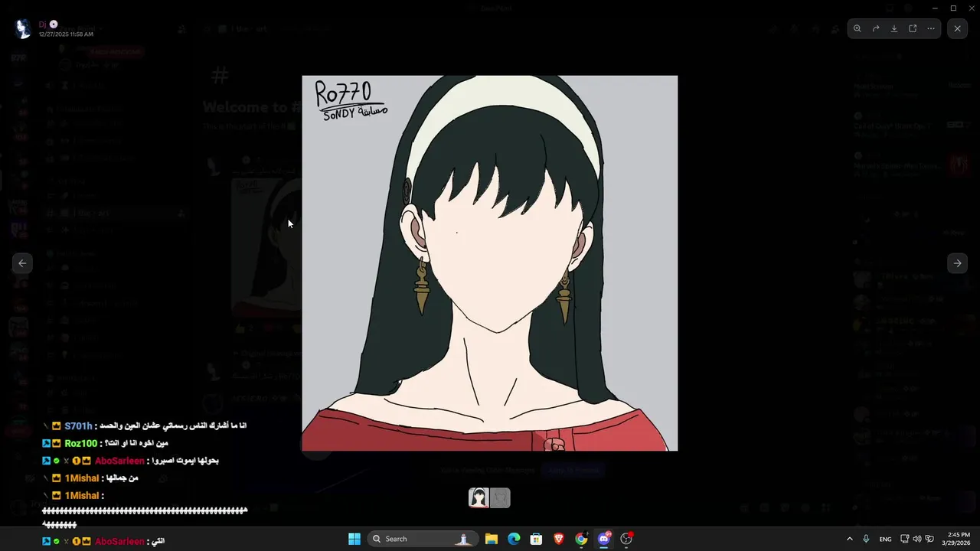980x551 pixels.
Task: Go to the previous image with left arrow
Action: [x=22, y=263]
